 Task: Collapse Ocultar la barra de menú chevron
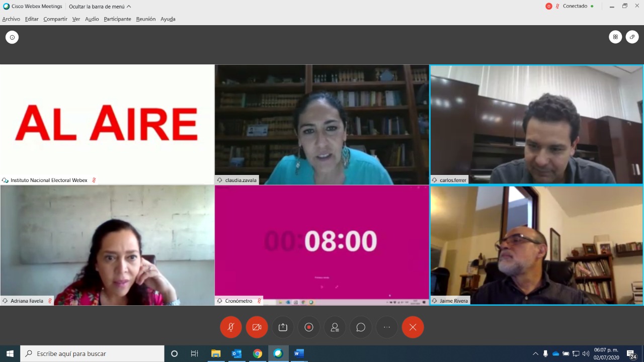click(x=129, y=7)
